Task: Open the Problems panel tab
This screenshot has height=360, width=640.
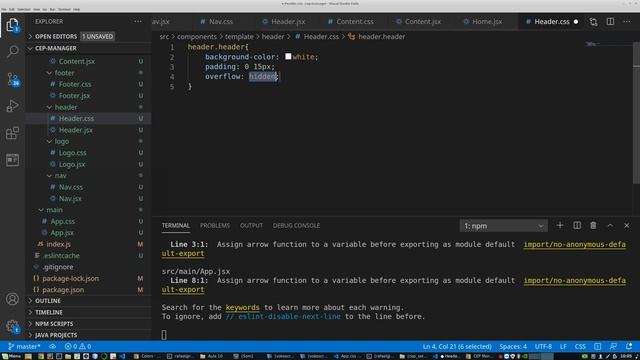Action: click(215, 225)
